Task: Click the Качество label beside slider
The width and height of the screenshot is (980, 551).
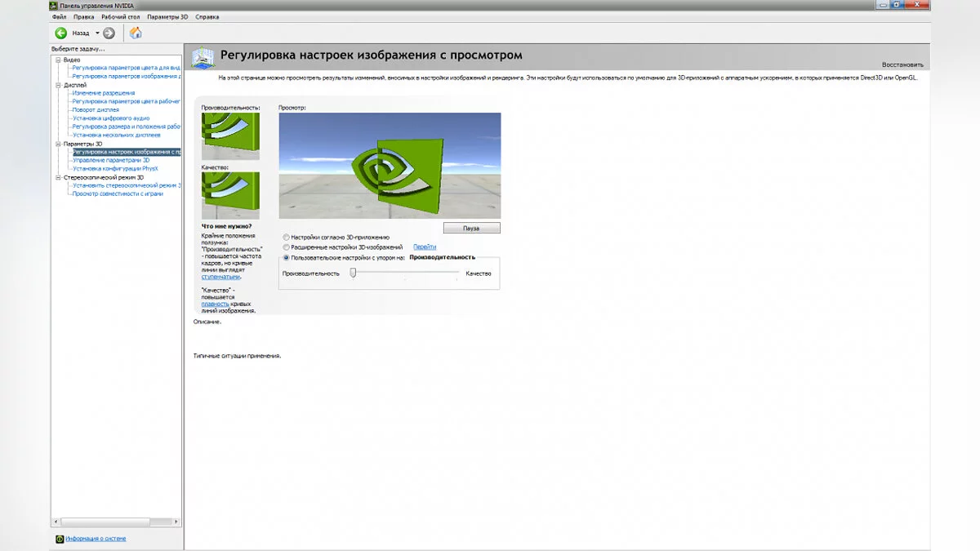Action: tap(479, 273)
